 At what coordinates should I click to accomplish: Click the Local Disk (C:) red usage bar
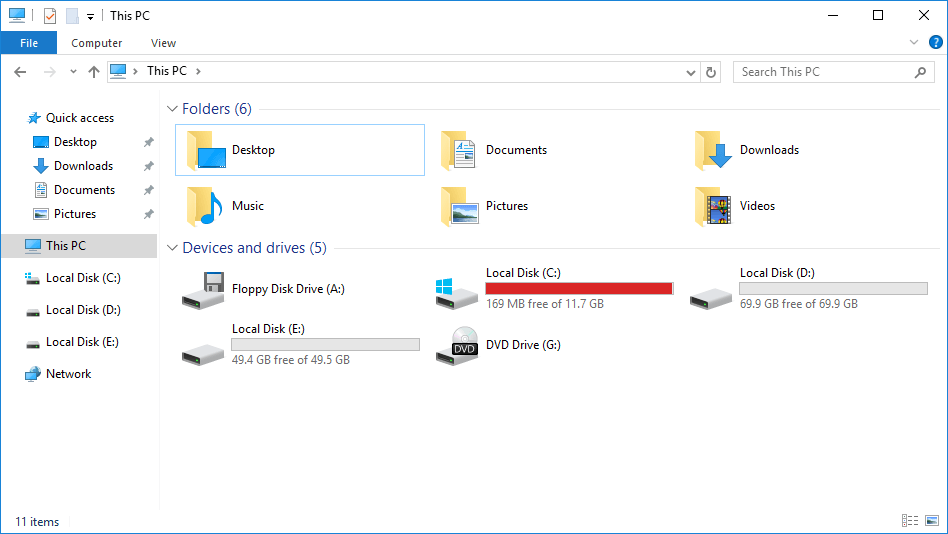click(x=578, y=288)
